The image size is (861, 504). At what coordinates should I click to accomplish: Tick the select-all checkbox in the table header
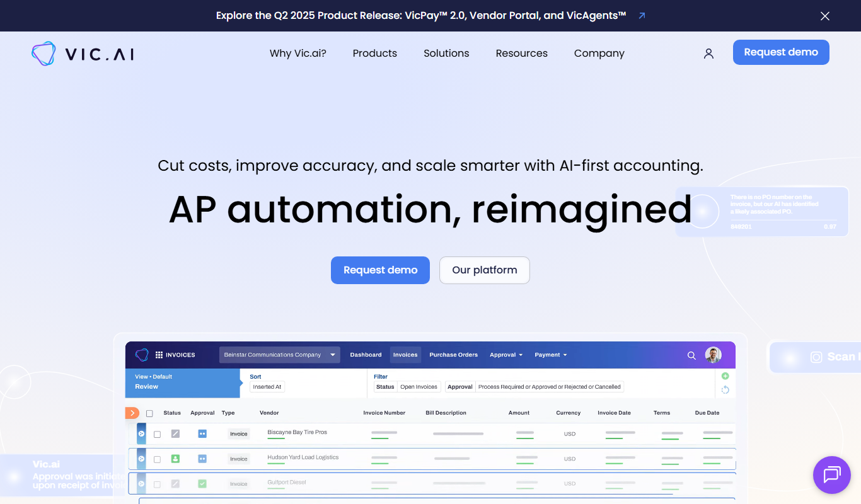click(x=149, y=413)
